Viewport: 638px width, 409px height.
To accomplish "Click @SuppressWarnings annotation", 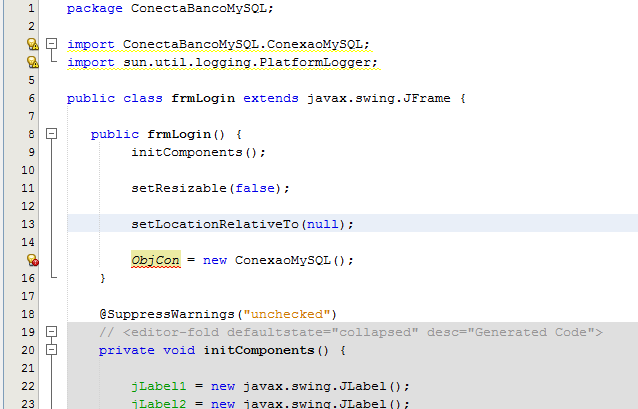I will pyautogui.click(x=218, y=314).
